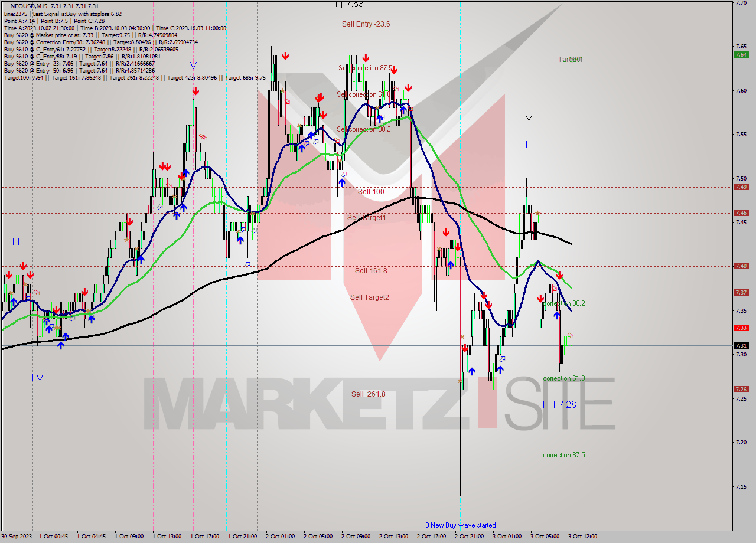Click the 'Sell correction 38.2' label

[364, 129]
